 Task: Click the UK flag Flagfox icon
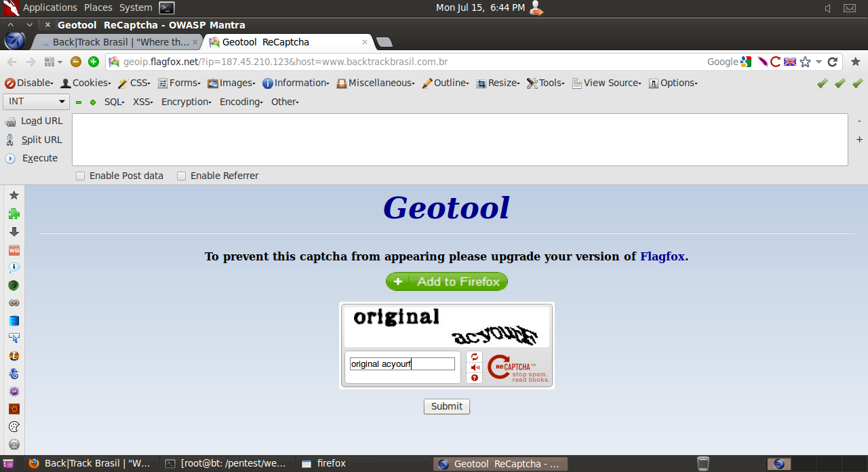point(790,62)
